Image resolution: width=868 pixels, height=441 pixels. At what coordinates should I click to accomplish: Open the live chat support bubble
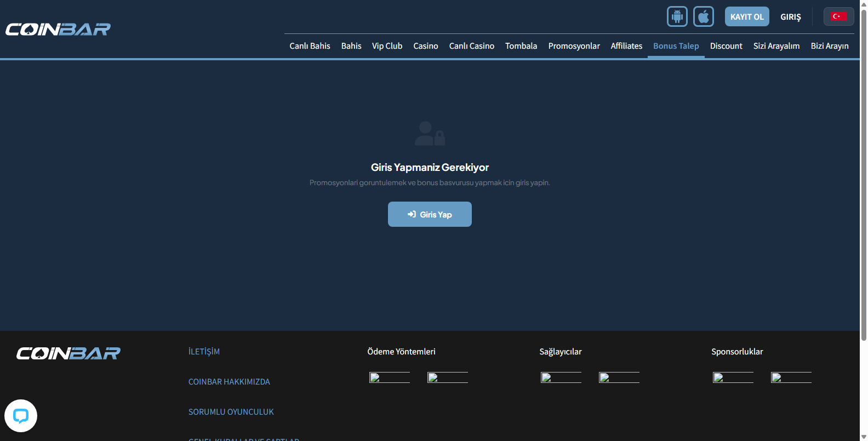click(x=21, y=416)
